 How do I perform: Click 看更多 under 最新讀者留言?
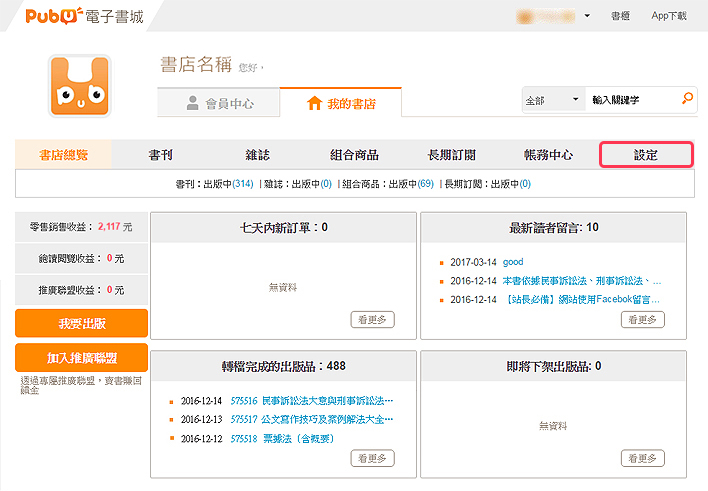(643, 320)
